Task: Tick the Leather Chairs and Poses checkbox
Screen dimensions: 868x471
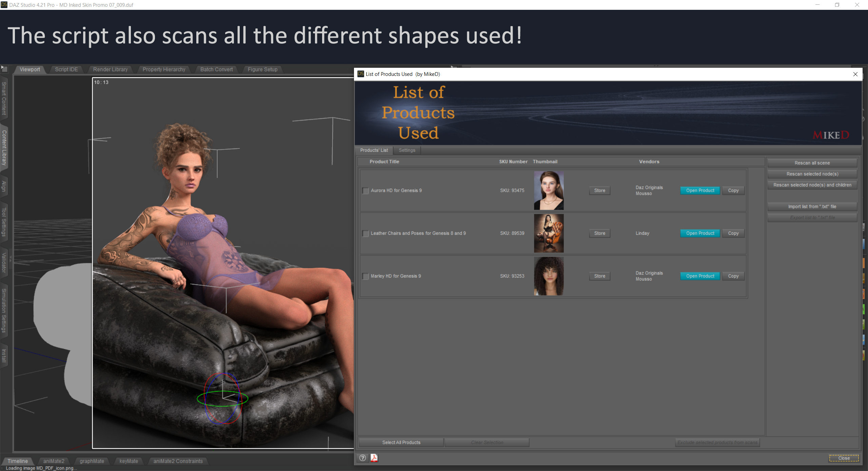Action: click(x=366, y=233)
